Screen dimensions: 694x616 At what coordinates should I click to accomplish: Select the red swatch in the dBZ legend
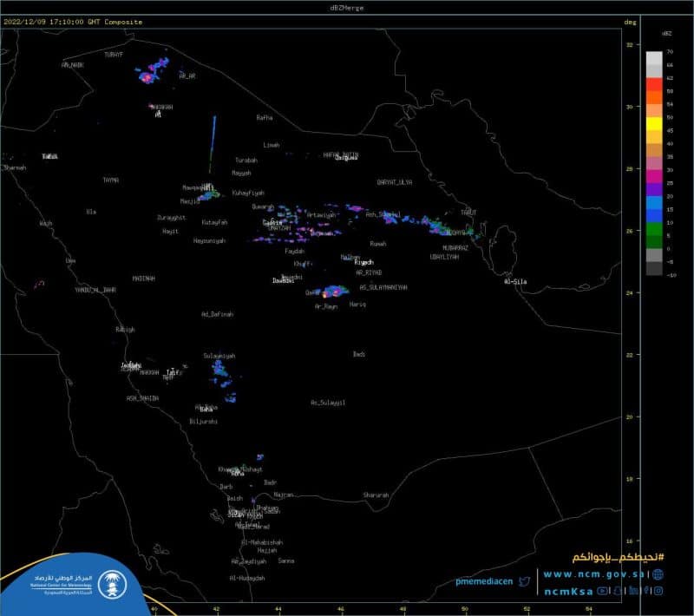click(x=654, y=84)
